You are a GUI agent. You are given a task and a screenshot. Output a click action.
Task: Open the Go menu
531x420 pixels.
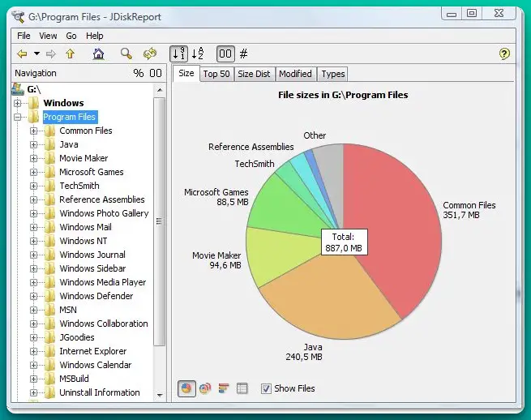click(71, 36)
